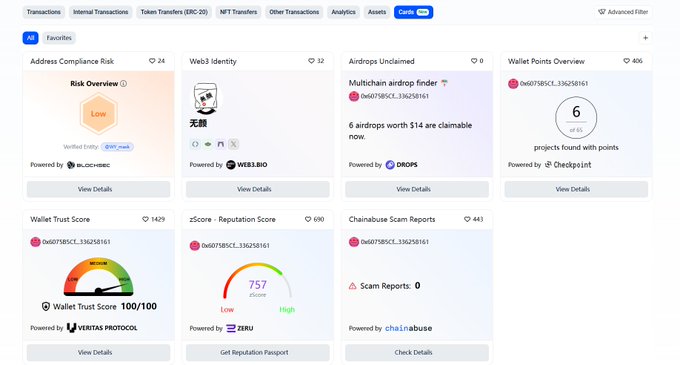680x365 pixels.
Task: Favorite the Chainabuse Scam Reports card
Action: point(467,219)
